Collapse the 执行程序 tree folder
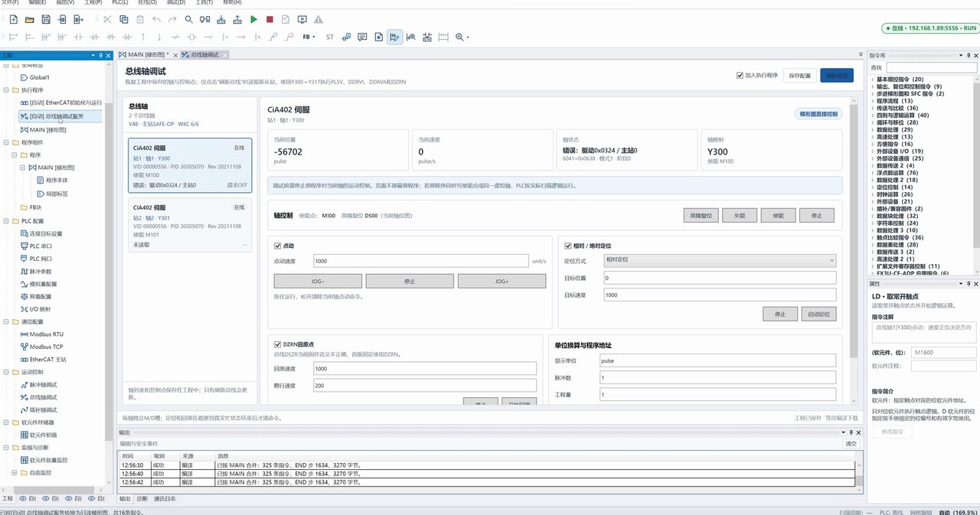 point(7,90)
